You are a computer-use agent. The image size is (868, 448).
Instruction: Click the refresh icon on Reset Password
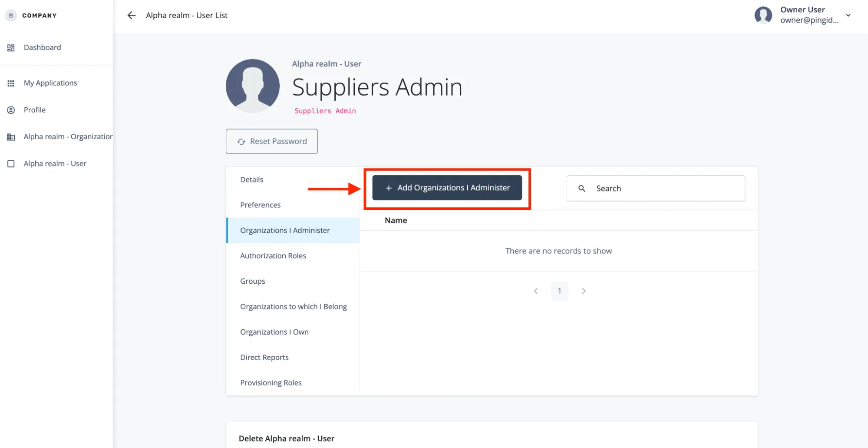[241, 142]
